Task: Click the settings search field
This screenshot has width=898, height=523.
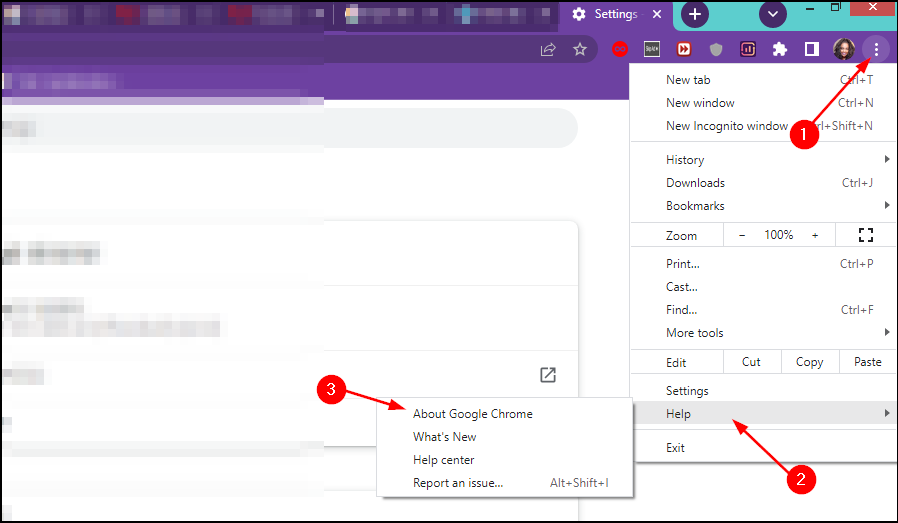Action: click(x=289, y=128)
